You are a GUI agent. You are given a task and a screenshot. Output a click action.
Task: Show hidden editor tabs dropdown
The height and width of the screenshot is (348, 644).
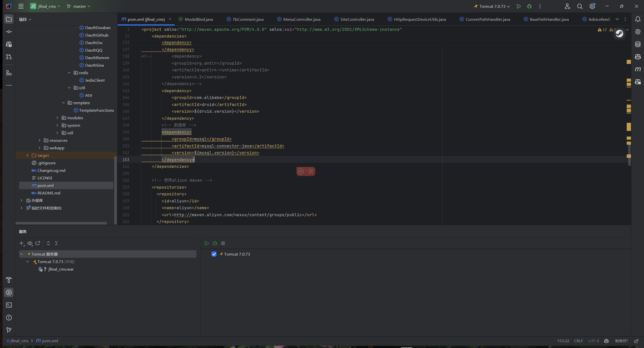tap(617, 19)
